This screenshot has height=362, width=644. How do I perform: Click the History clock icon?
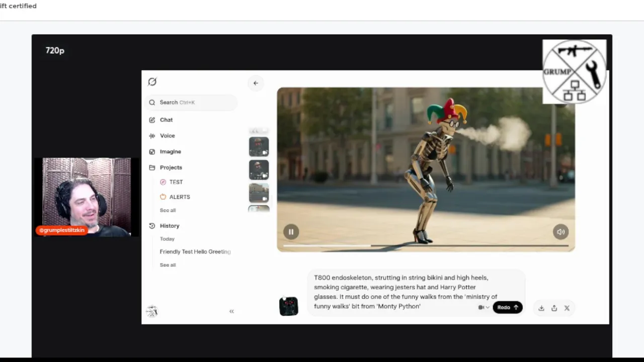(x=152, y=226)
